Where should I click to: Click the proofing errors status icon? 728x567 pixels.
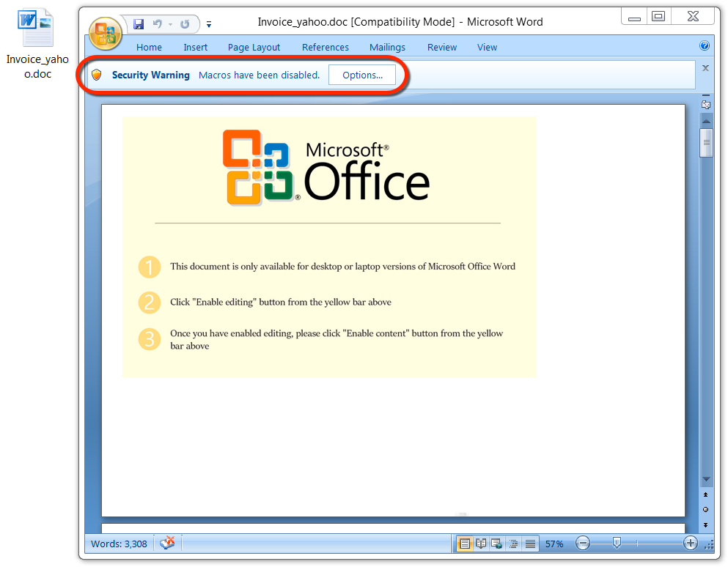[x=167, y=543]
